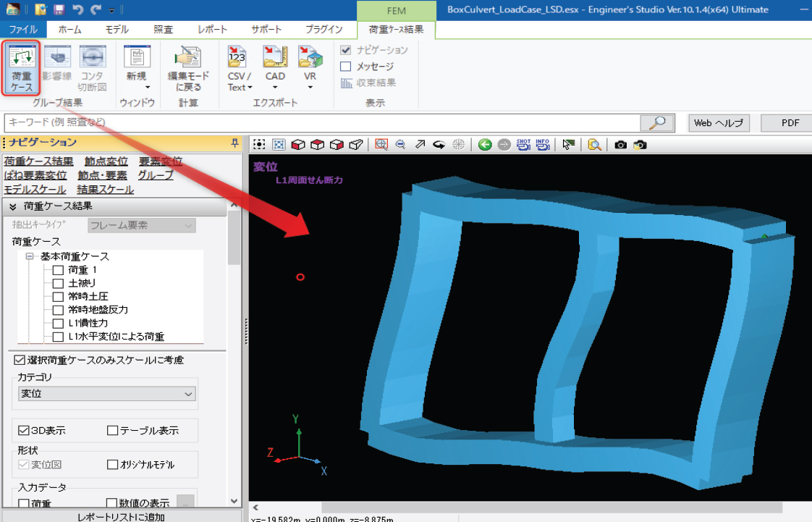This screenshot has height=522, width=812.
Task: Collapse the 荷重ケース結果 section header
Action: 115,206
